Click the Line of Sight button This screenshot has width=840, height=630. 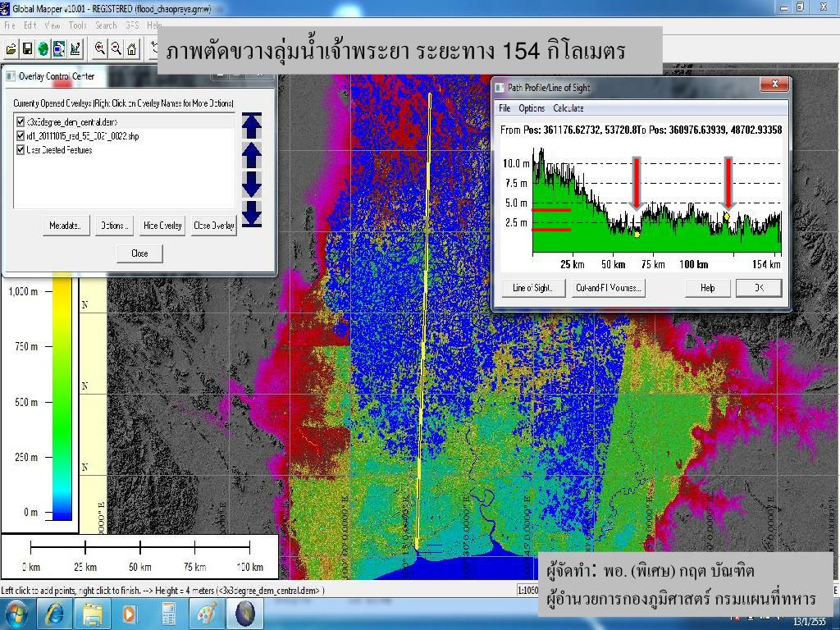tap(533, 288)
